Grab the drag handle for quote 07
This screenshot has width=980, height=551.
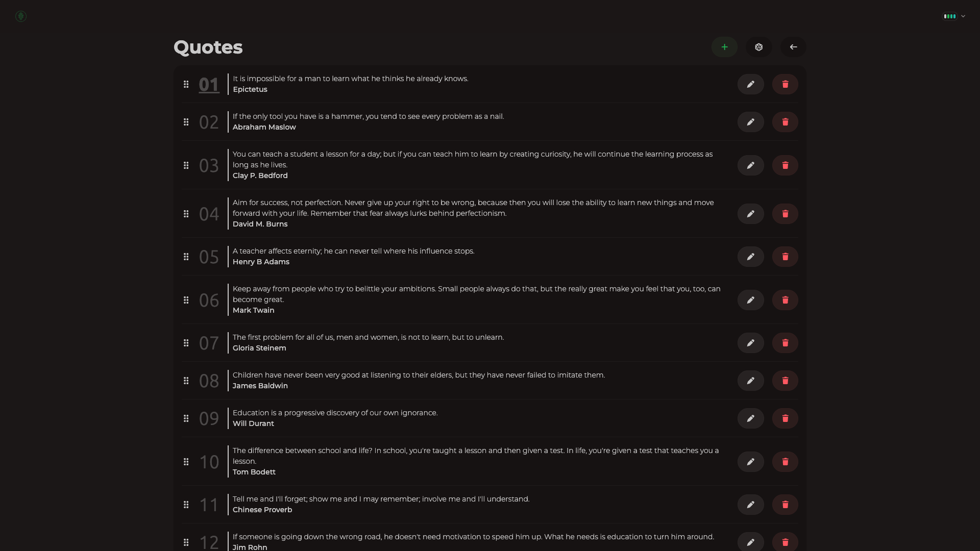point(186,343)
